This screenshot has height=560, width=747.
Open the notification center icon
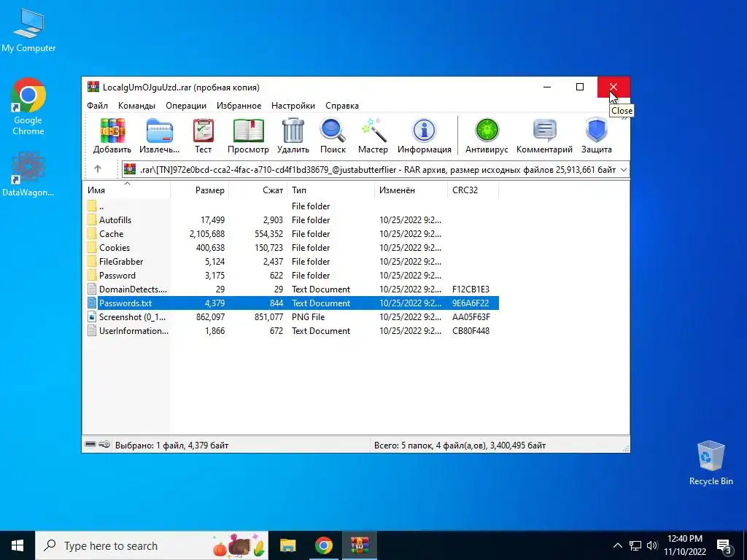coord(724,546)
